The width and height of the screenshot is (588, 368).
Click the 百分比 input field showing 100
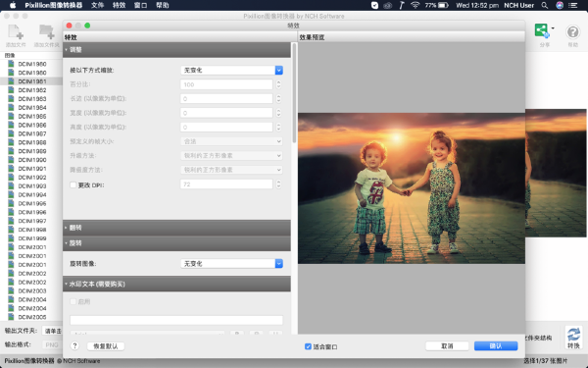(226, 84)
